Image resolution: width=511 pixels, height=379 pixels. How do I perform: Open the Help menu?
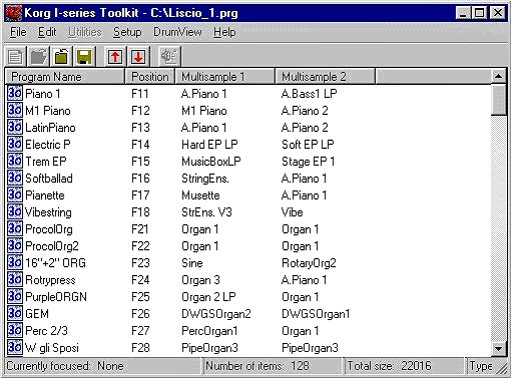pos(225,32)
